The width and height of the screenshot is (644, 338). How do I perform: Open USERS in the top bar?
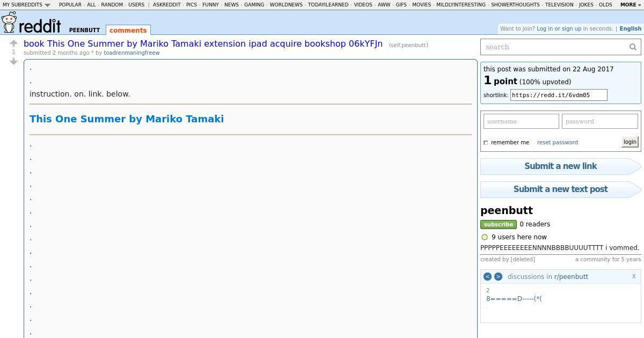[136, 5]
